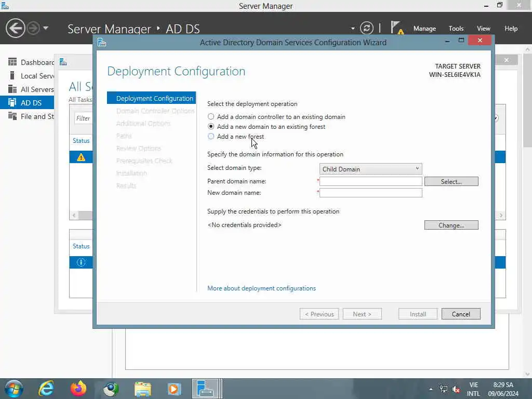This screenshot has height=399, width=532.
Task: Click the Server Manager back arrow
Action: coord(15,28)
